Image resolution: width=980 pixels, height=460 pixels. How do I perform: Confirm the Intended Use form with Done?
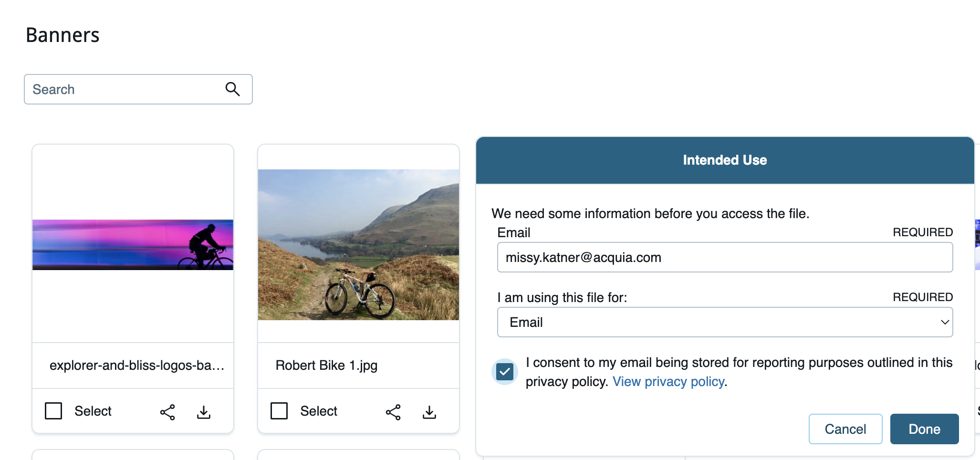924,429
